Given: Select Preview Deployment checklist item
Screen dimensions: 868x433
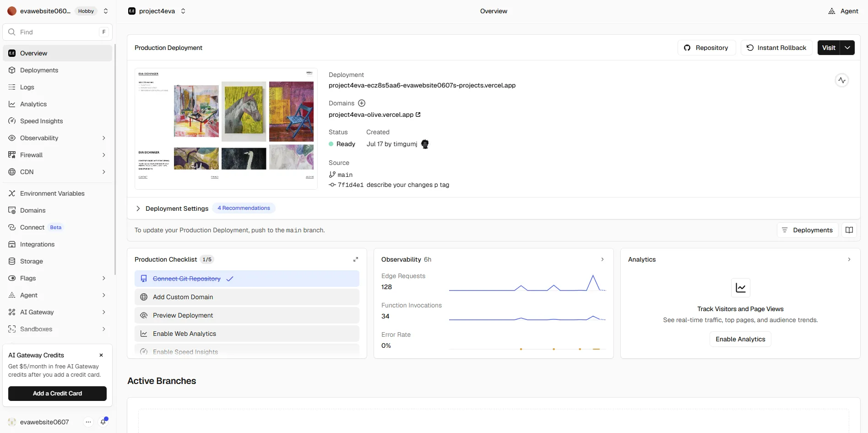Looking at the screenshot, I should point(247,315).
